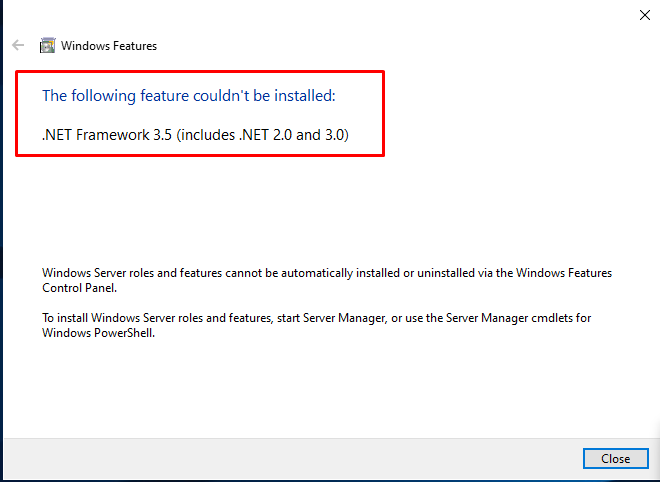Viewport: 660px width, 482px height.
Task: Click the words "Windows PowerShell."
Action: coord(100,333)
